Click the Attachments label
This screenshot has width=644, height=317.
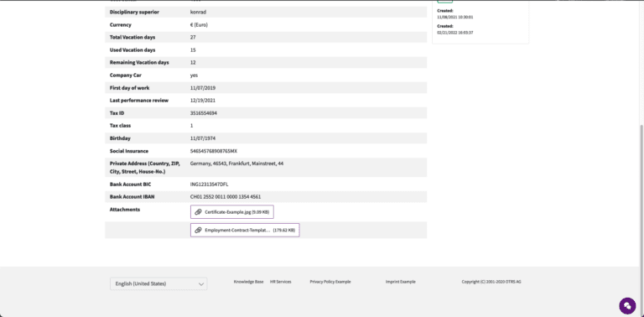click(125, 210)
